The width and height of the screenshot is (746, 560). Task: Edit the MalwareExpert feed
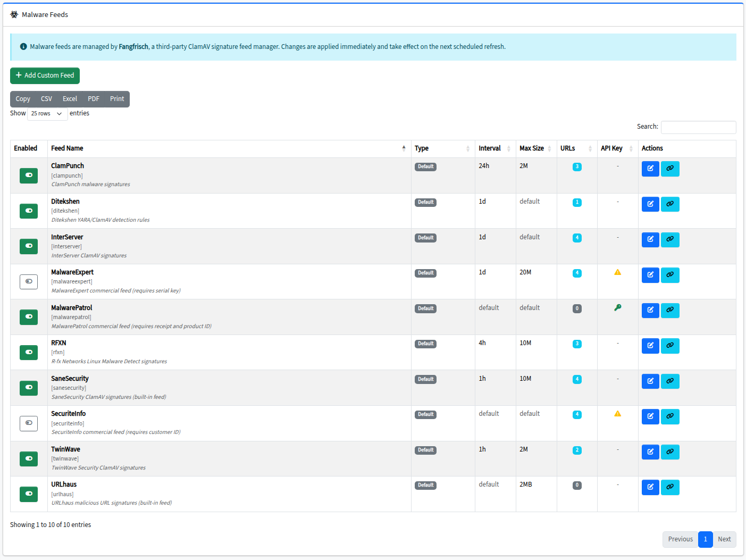pyautogui.click(x=650, y=275)
